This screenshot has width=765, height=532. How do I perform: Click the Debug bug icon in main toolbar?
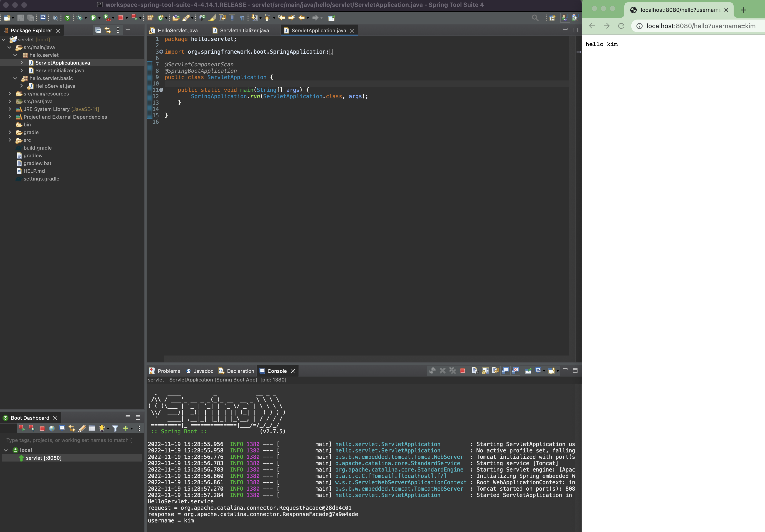[80, 18]
